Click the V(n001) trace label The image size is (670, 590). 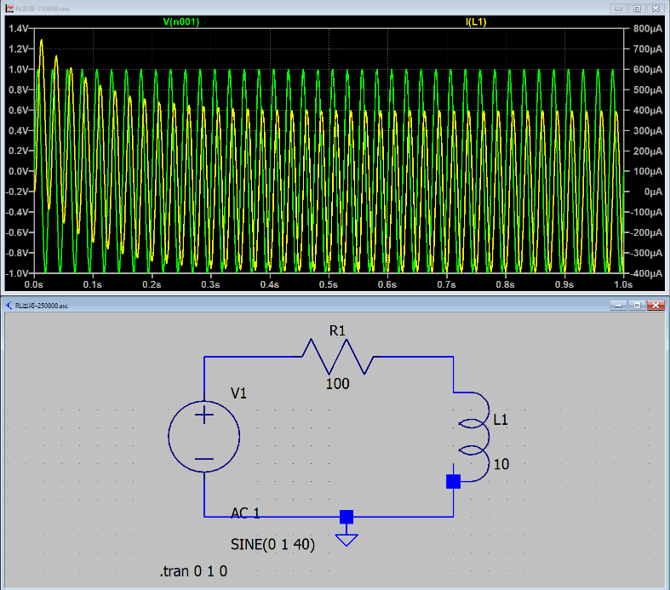click(181, 21)
